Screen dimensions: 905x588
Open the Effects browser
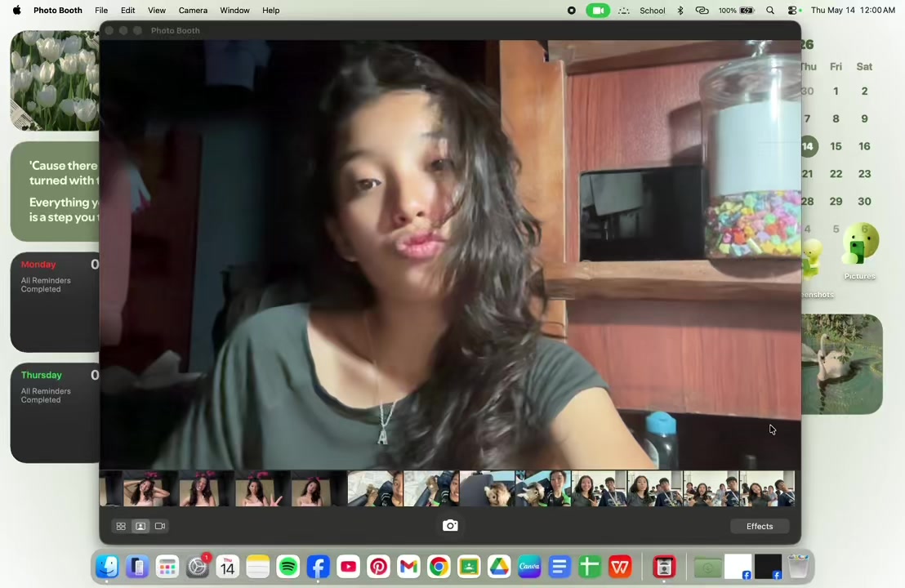(x=759, y=526)
